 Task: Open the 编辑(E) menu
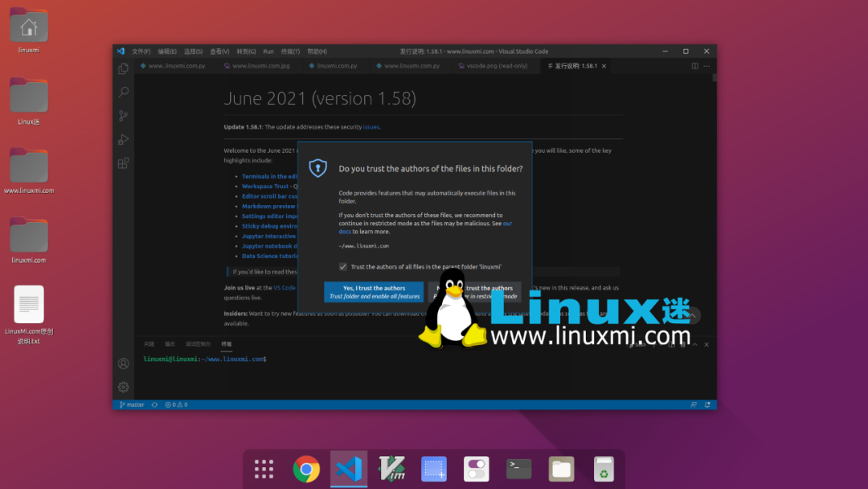pos(167,51)
